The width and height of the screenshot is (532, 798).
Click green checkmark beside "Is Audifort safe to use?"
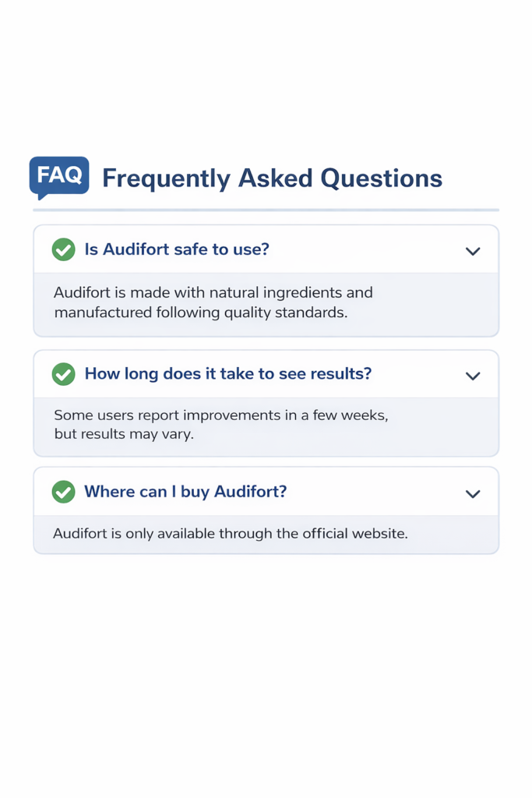pyautogui.click(x=63, y=249)
